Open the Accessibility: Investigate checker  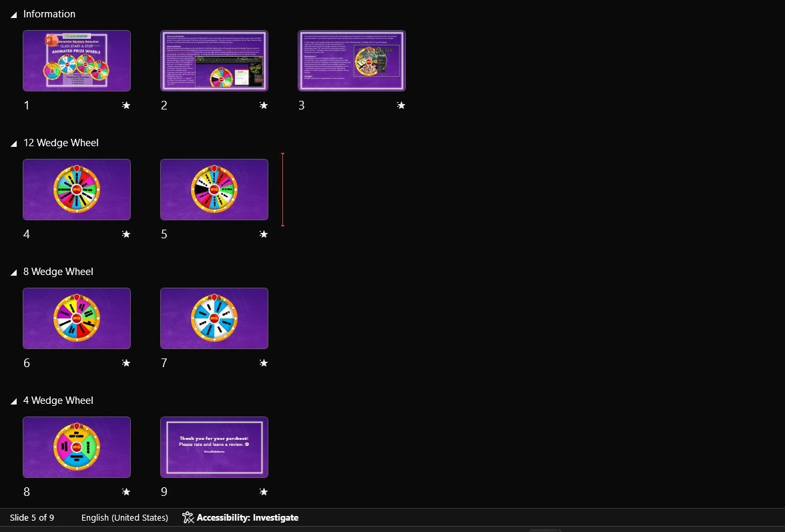click(x=240, y=517)
